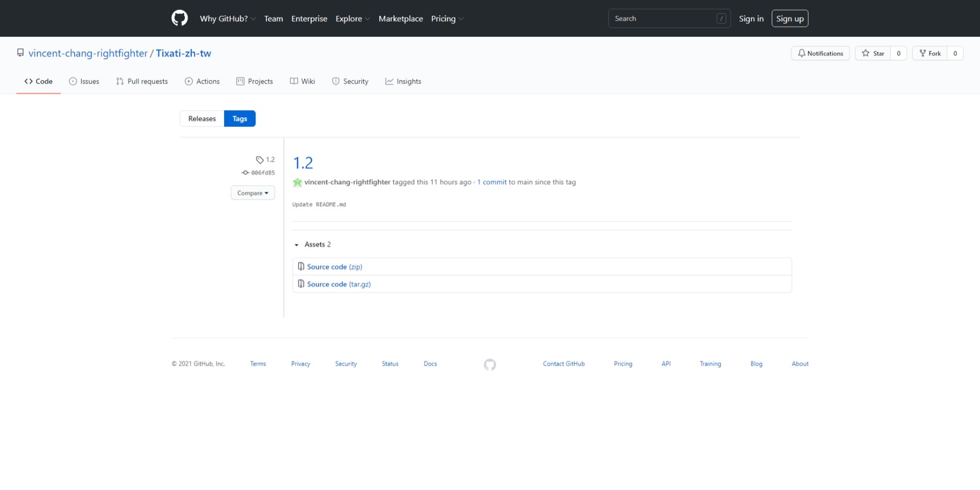Click the Sign up button
This screenshot has height=490, width=980.
790,19
